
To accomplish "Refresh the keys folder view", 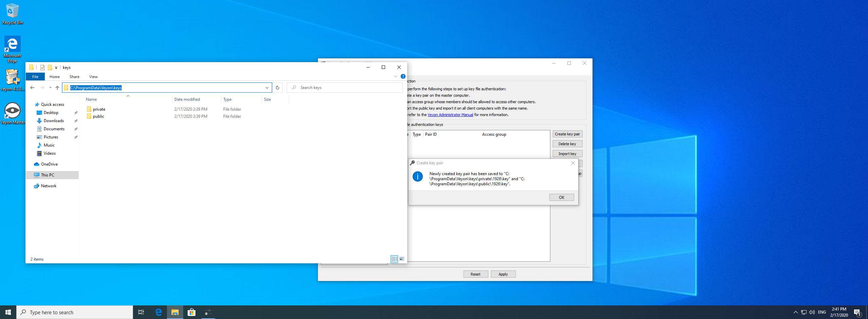I will (278, 88).
